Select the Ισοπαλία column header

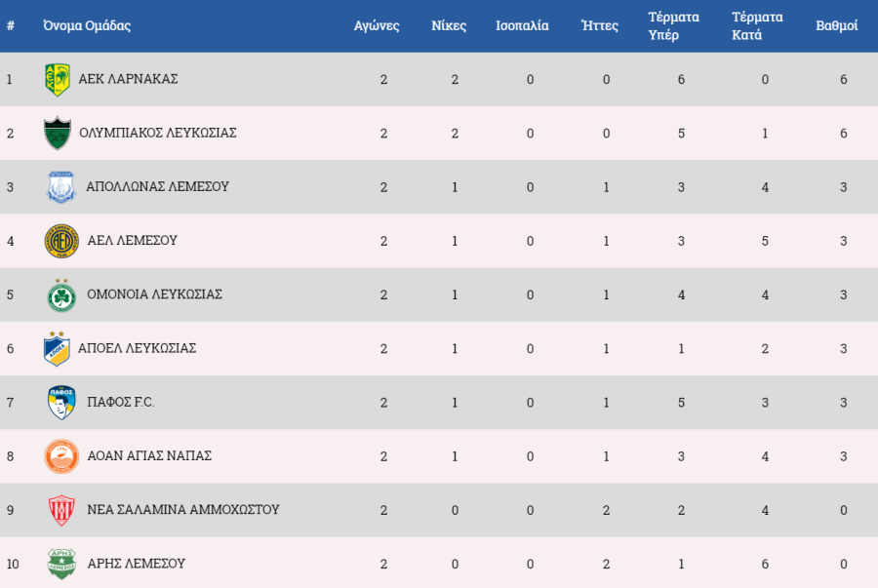522,25
